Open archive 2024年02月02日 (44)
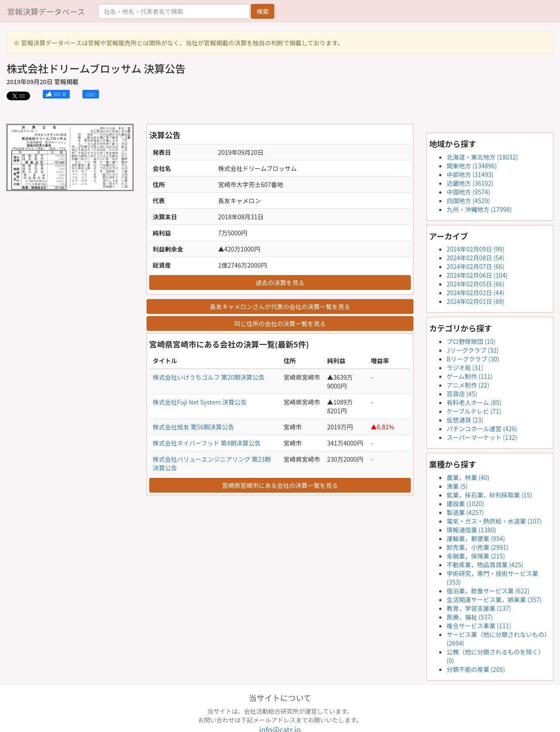 (475, 293)
